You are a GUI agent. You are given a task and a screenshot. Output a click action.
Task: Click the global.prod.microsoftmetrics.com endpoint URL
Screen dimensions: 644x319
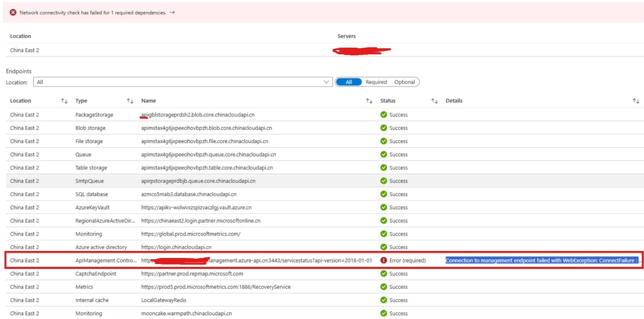[x=191, y=234]
